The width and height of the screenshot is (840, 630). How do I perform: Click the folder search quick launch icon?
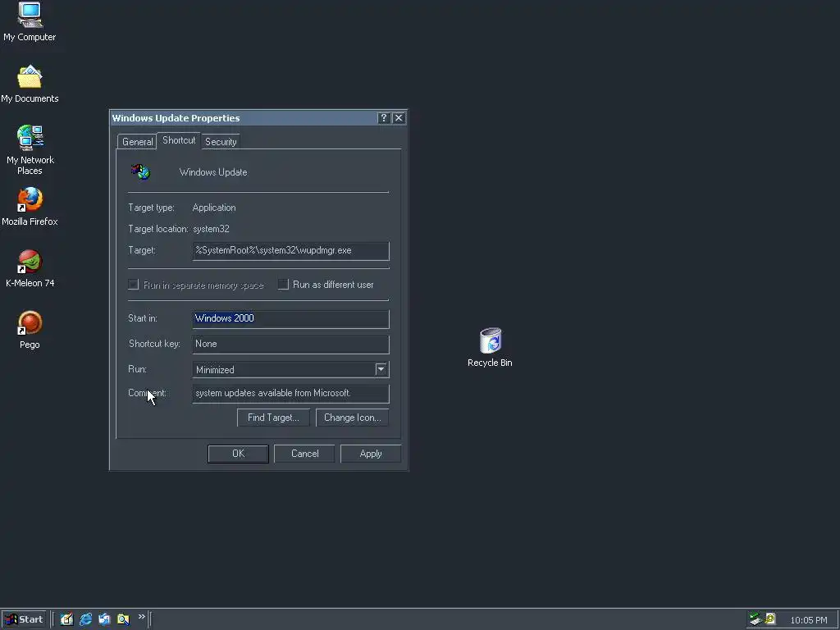coord(123,619)
